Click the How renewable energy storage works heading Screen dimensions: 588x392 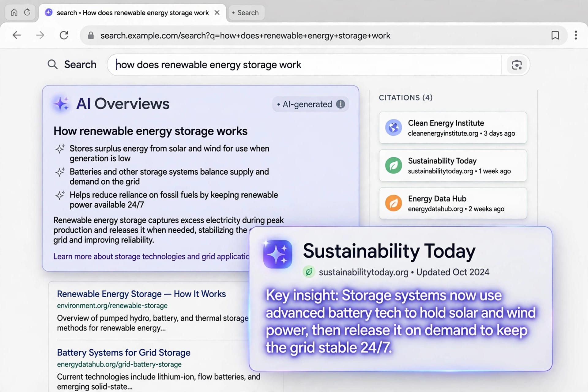[150, 131]
